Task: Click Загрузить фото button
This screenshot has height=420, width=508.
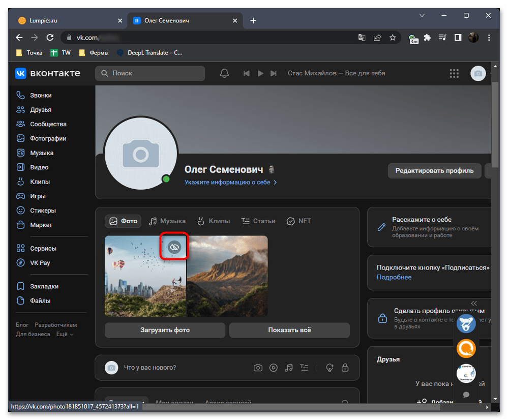Action: pyautogui.click(x=165, y=330)
